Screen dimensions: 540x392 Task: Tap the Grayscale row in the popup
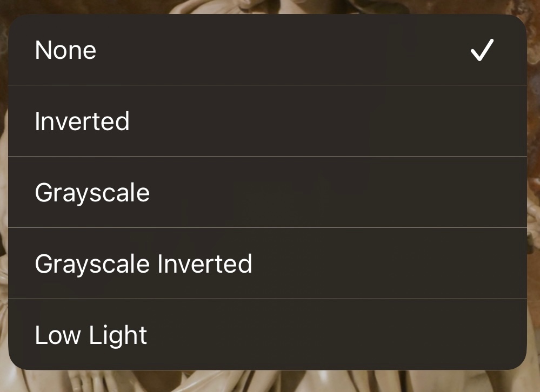pyautogui.click(x=267, y=192)
